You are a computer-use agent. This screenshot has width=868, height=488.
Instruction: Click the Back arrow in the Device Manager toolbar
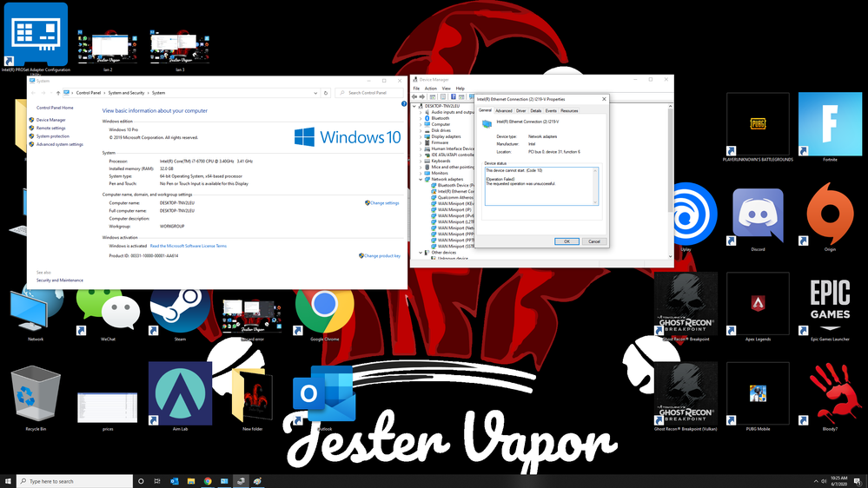414,97
